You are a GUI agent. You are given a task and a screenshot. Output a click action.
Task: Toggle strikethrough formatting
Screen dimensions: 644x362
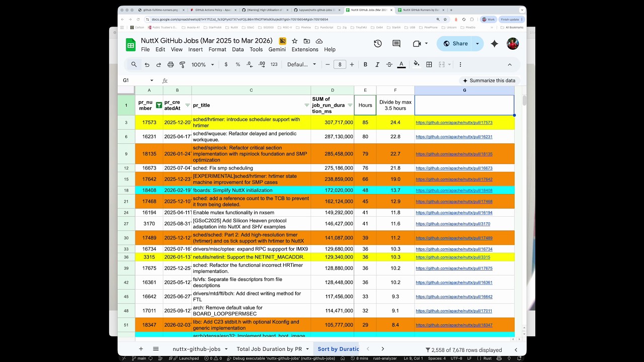point(389,64)
